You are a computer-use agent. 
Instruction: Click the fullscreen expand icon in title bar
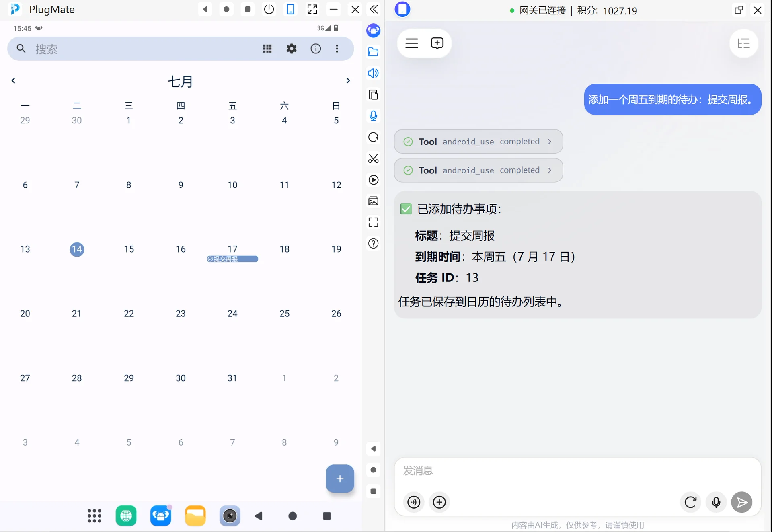click(312, 9)
